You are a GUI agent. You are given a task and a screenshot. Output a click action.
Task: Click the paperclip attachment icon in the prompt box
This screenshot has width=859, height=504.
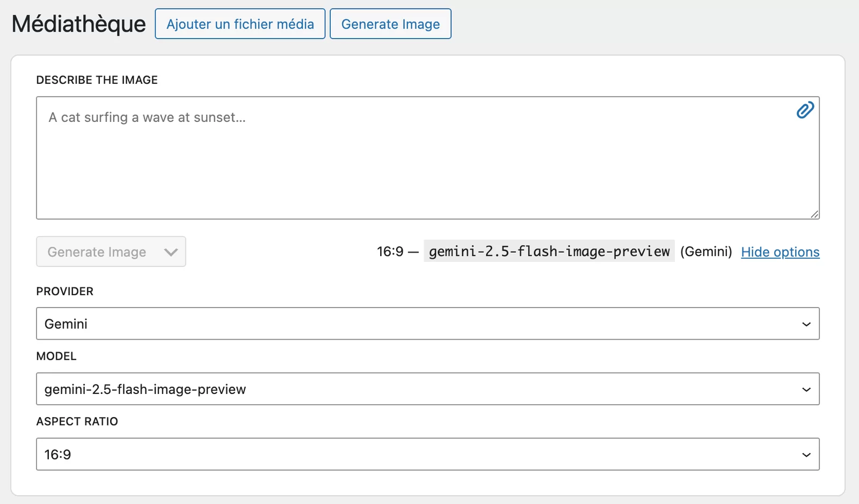(804, 109)
